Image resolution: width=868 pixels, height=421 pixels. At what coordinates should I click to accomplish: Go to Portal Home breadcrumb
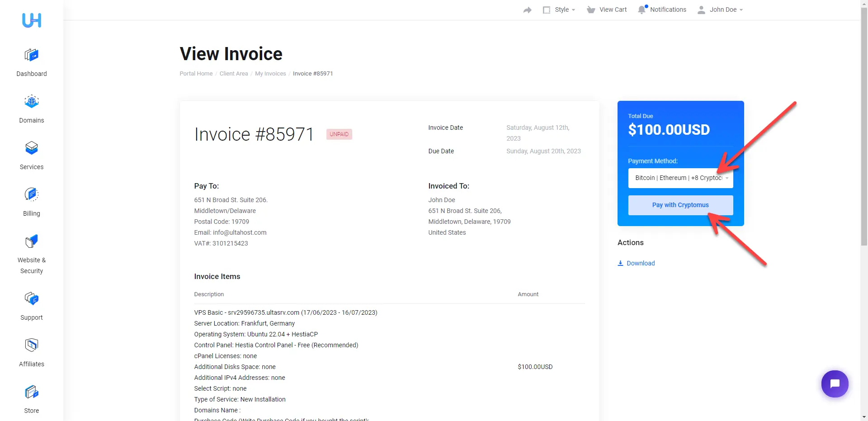tap(196, 73)
